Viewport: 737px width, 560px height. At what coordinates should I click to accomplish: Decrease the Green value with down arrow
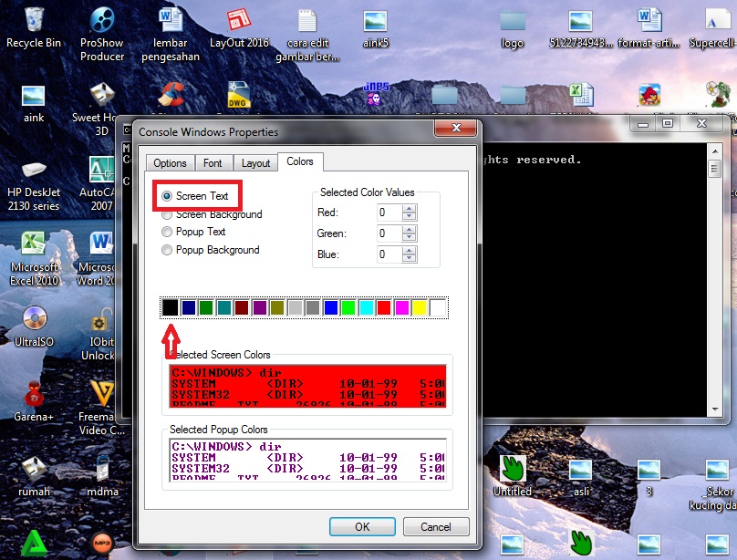click(410, 238)
